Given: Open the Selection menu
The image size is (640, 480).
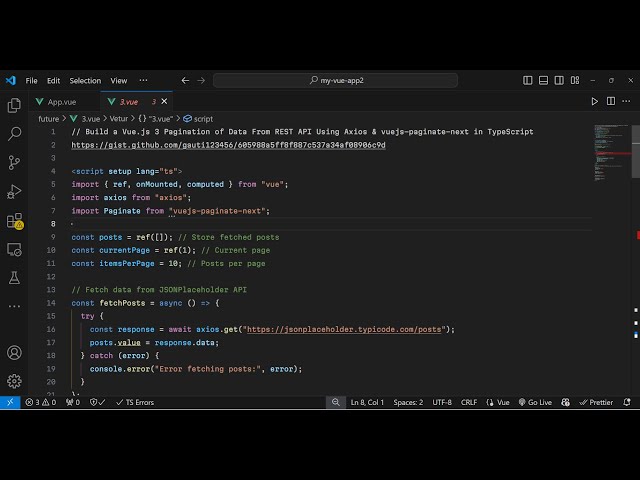Looking at the screenshot, I should 85,81.
